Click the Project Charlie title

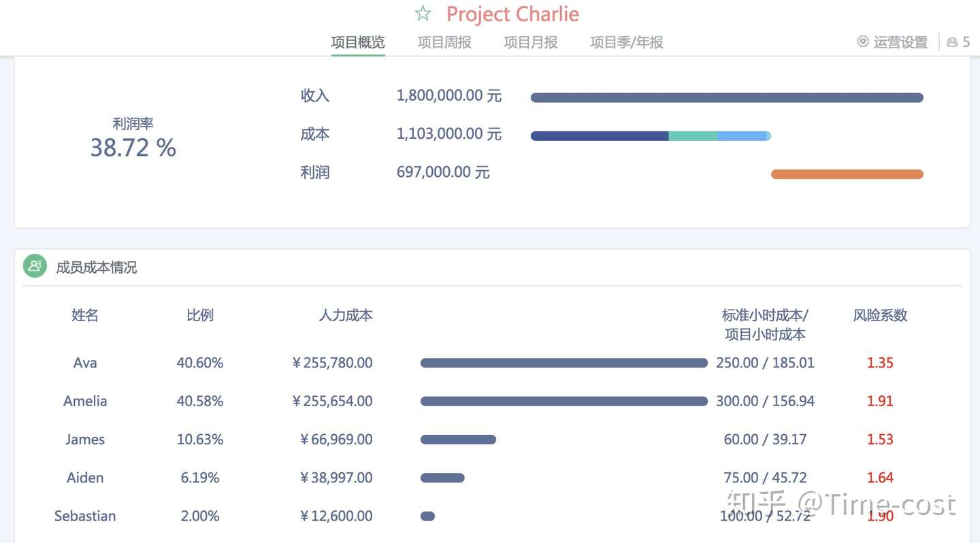[x=512, y=14]
